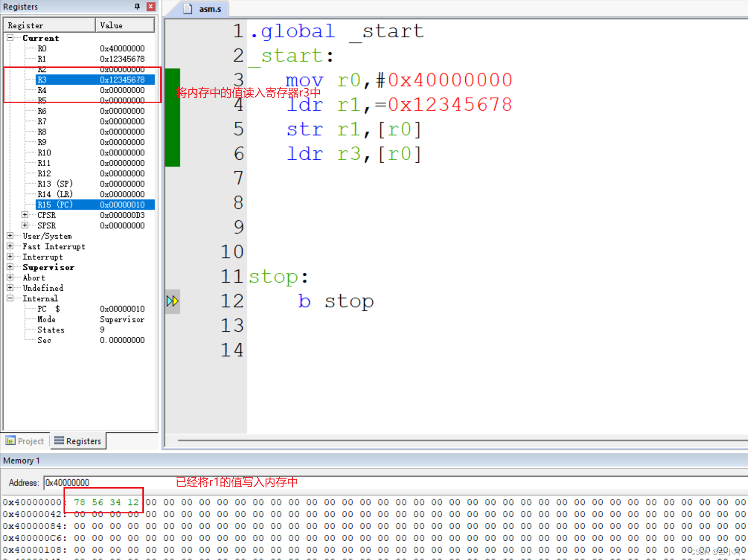
Task: Expand the User/System register group
Action: pos(10,236)
